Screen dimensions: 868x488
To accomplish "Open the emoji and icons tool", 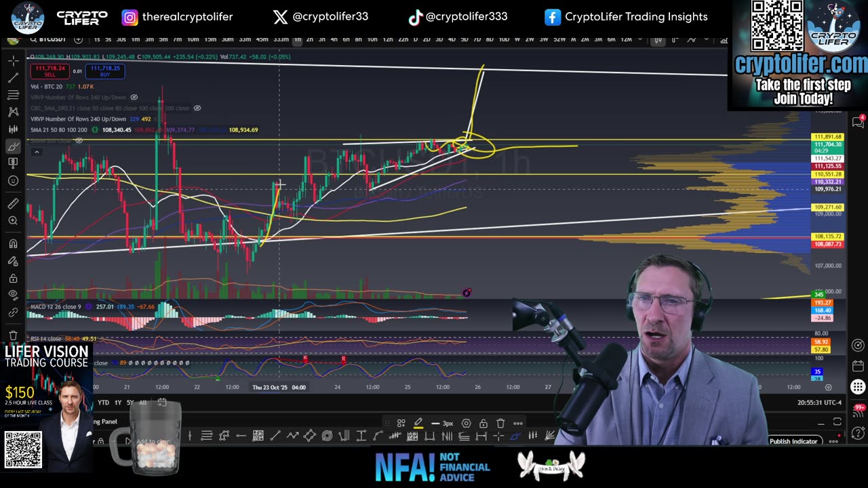I will 13,180.
